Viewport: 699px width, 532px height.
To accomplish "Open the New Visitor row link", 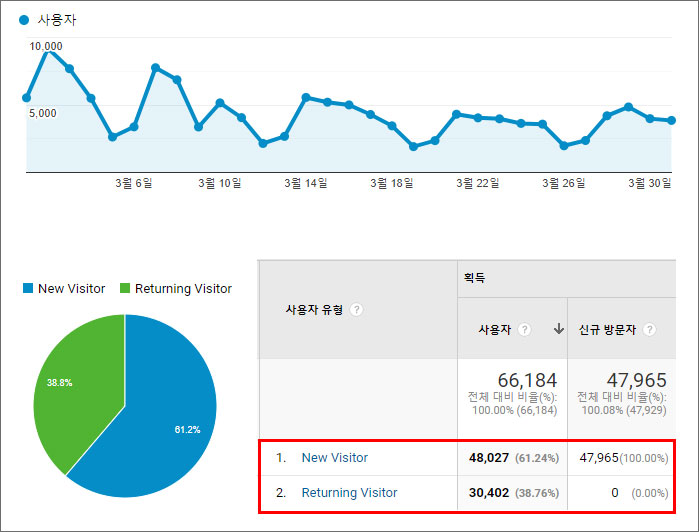I will coord(334,458).
